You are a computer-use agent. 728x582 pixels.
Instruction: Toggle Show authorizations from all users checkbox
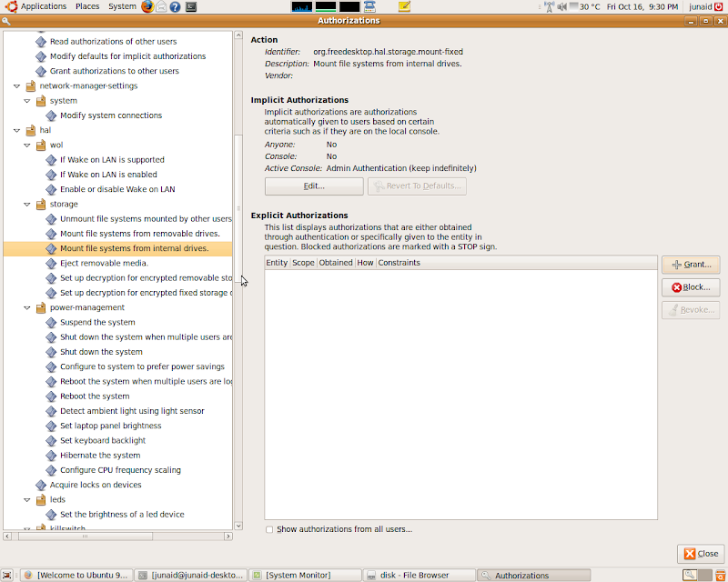pyautogui.click(x=269, y=529)
